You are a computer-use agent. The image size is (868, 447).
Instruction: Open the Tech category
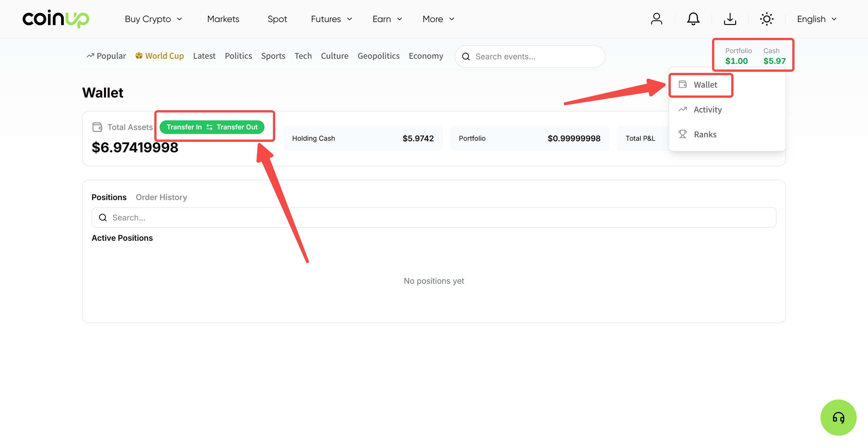tap(303, 56)
